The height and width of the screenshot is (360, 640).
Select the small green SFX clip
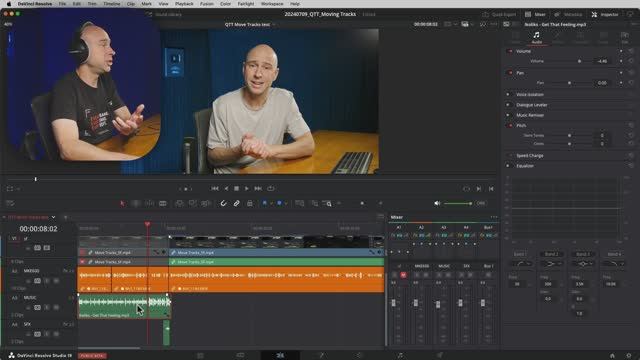point(167,333)
